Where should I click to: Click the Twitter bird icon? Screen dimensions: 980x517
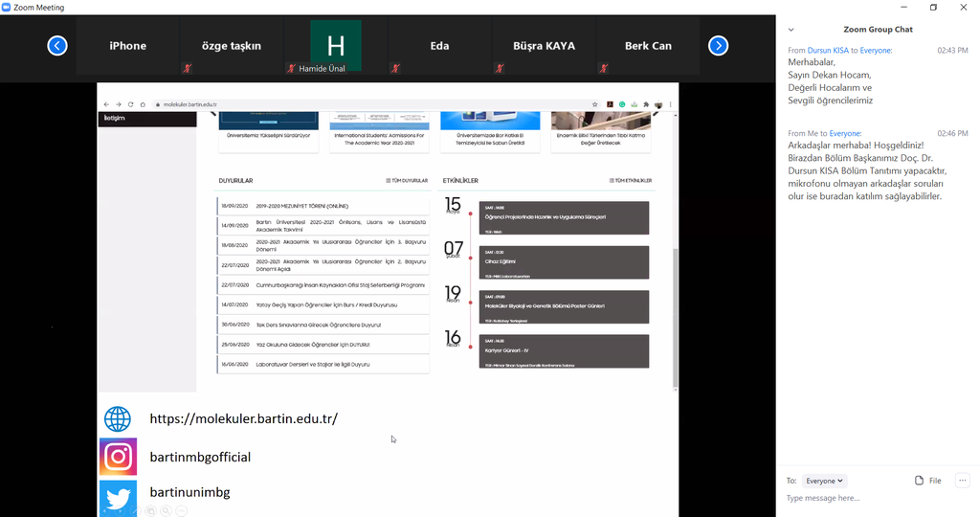[118, 498]
